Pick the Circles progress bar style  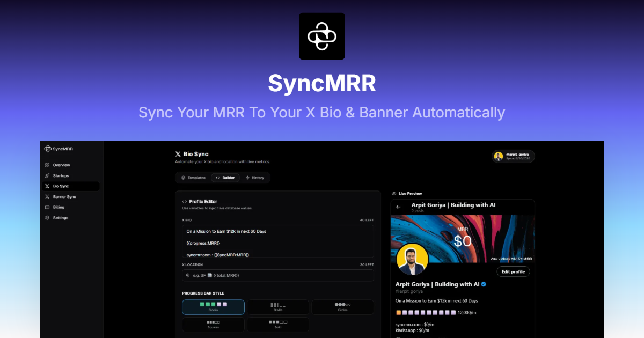click(x=342, y=307)
